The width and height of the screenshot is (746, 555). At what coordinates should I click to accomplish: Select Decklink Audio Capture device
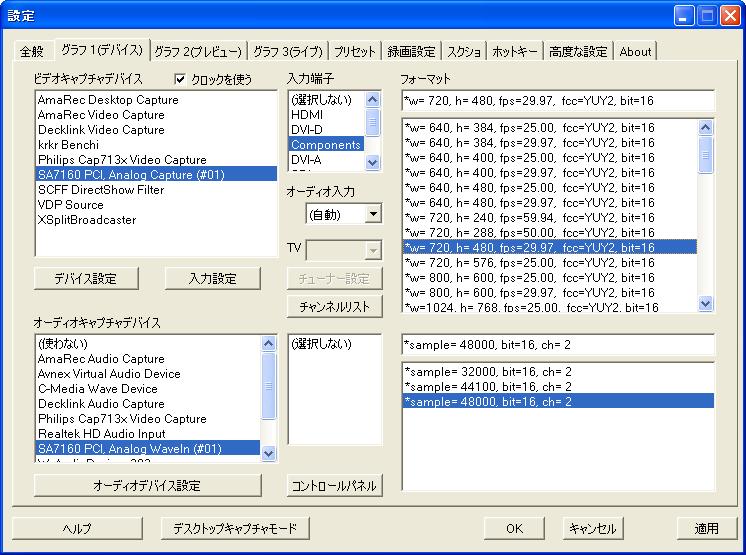(x=148, y=404)
